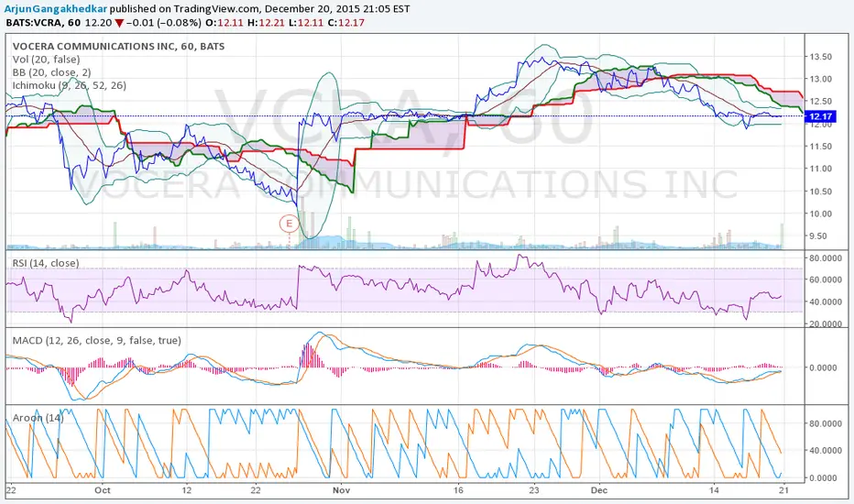The height and width of the screenshot is (504, 854).
Task: Click the high value H:12.21
Action: (x=267, y=23)
